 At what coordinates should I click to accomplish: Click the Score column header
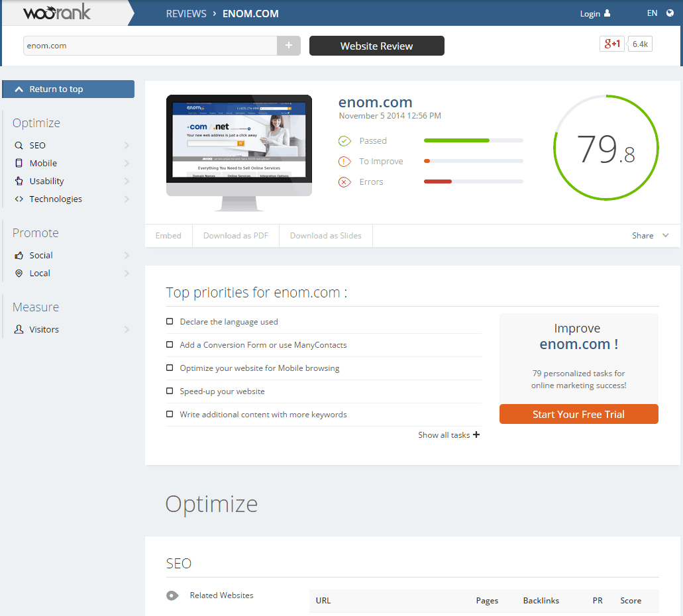[630, 600]
